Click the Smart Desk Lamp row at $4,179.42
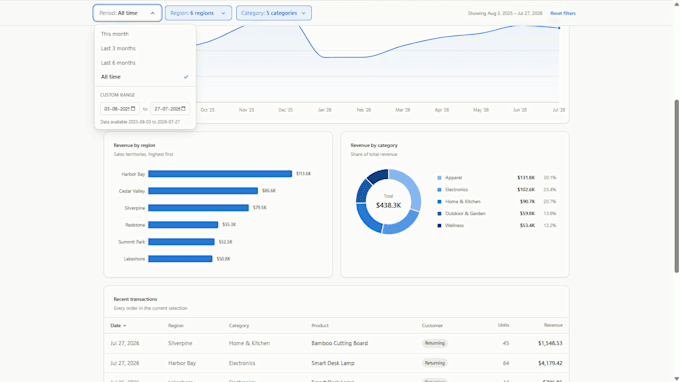This screenshot has width=680, height=382. tap(336, 363)
